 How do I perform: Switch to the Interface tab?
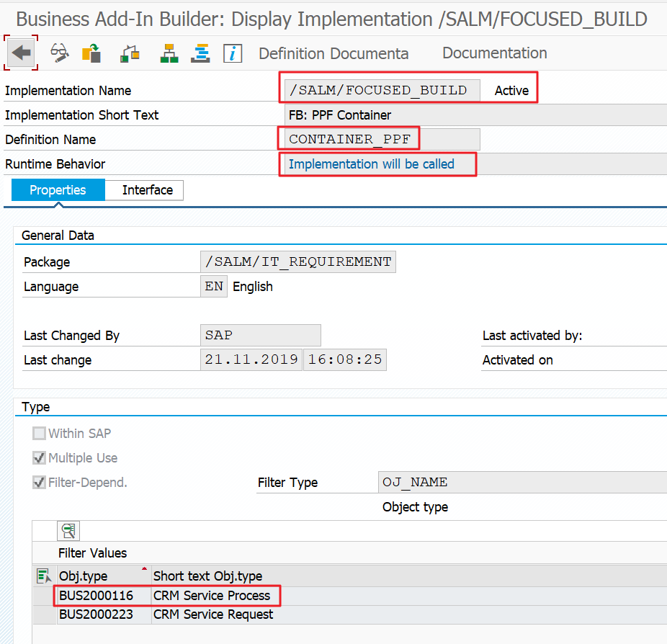point(147,190)
